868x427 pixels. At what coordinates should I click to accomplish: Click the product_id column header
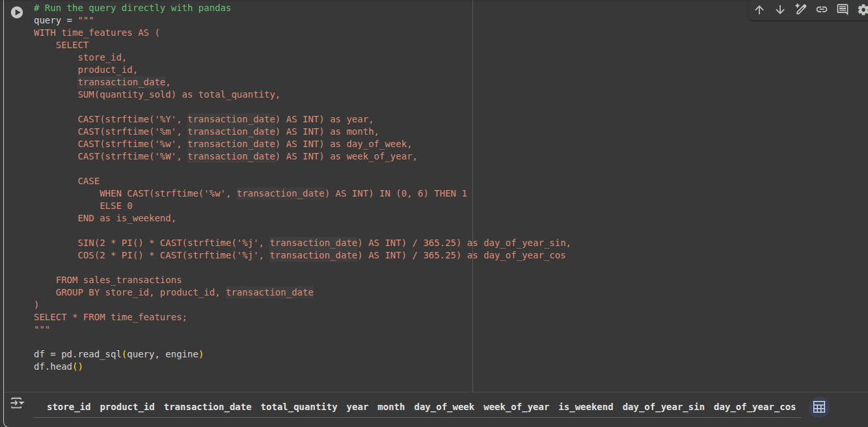click(127, 407)
